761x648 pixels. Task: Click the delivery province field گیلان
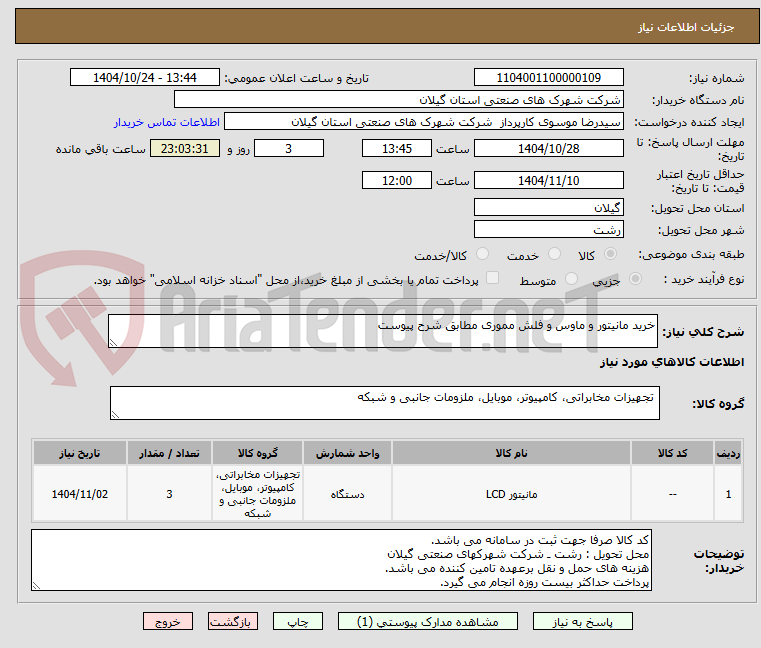(548, 207)
